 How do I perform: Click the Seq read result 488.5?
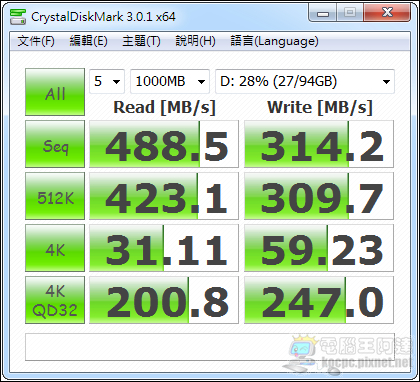[x=164, y=144]
